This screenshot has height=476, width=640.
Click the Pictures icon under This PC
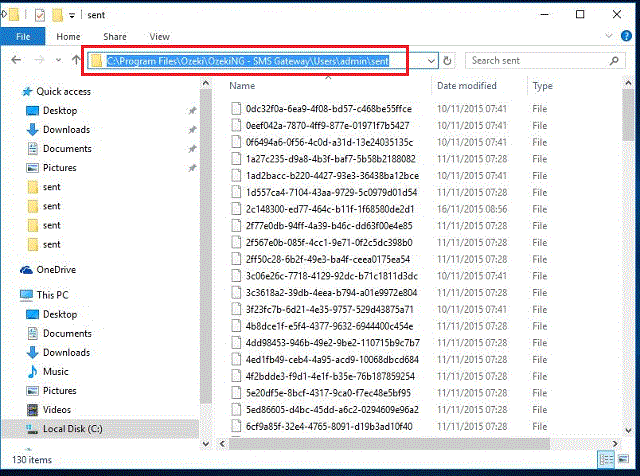coord(32,391)
